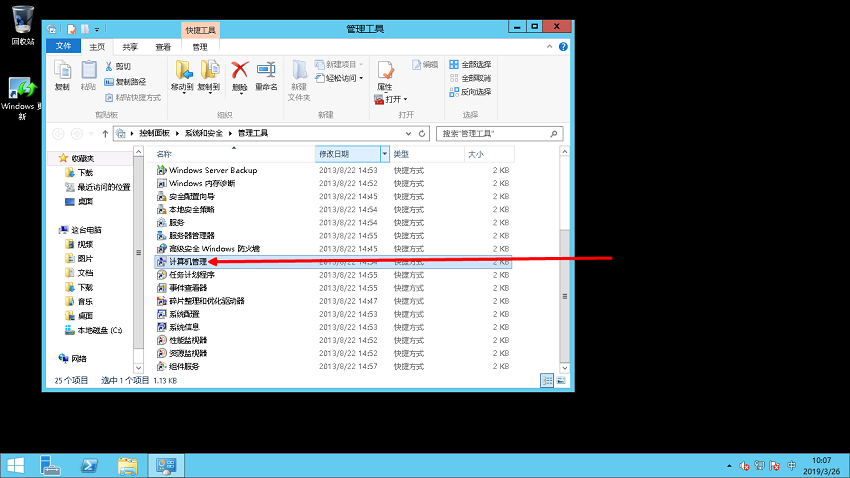Click the Up one level arrow
Image resolution: width=850 pixels, height=478 pixels.
pos(105,133)
